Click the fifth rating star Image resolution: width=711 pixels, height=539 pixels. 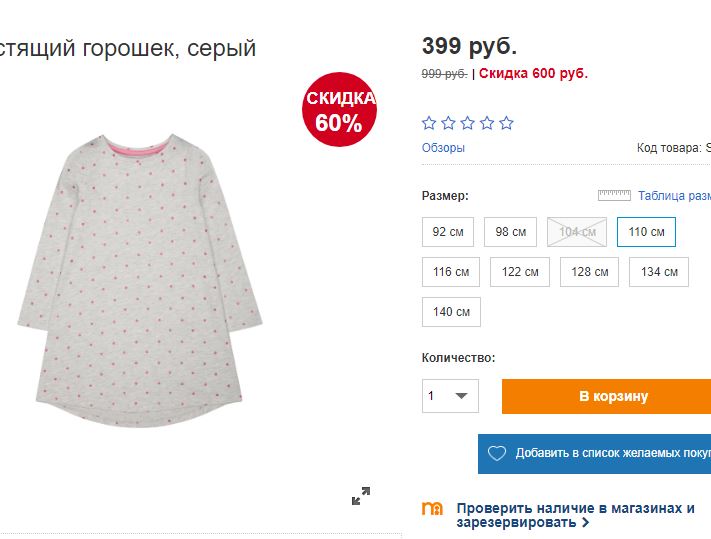(x=506, y=123)
